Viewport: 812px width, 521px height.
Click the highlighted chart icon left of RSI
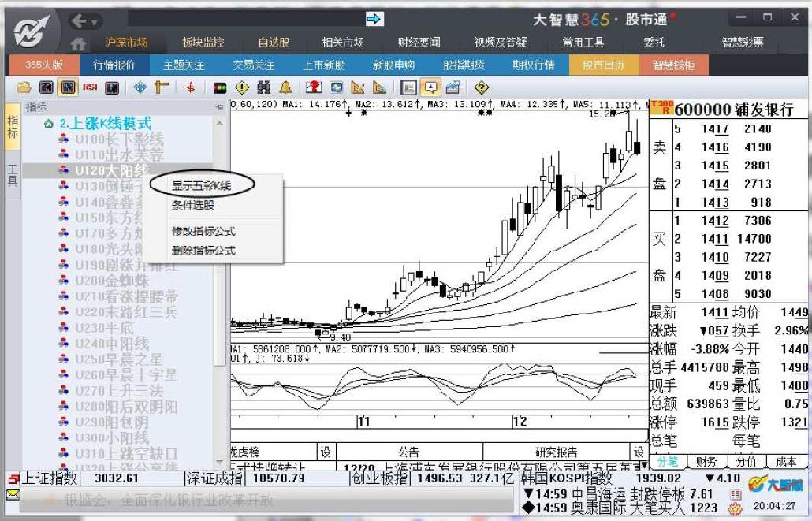(x=68, y=87)
